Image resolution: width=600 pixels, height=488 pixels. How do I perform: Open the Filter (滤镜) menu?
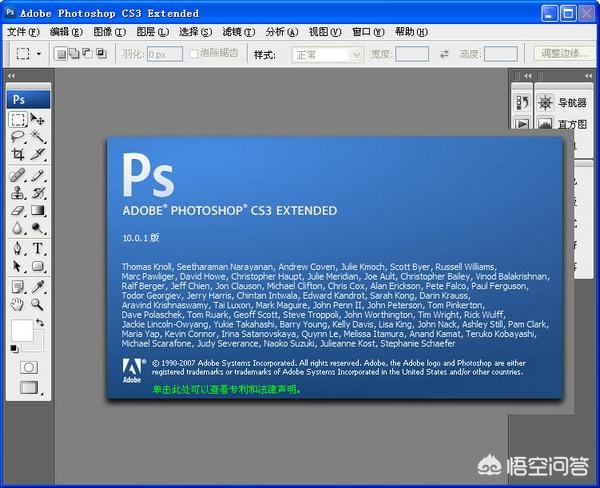[x=239, y=32]
